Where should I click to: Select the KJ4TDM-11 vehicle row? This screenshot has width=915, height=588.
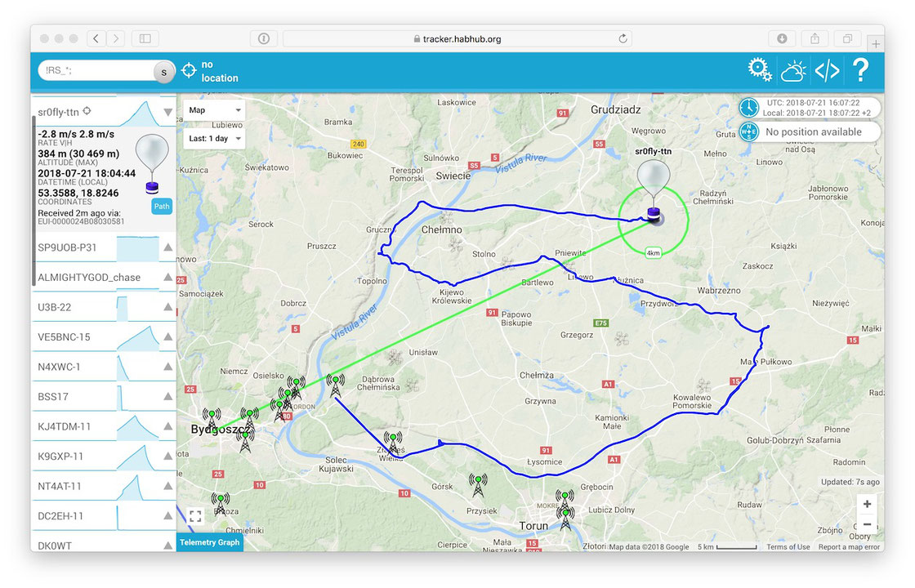(x=104, y=426)
